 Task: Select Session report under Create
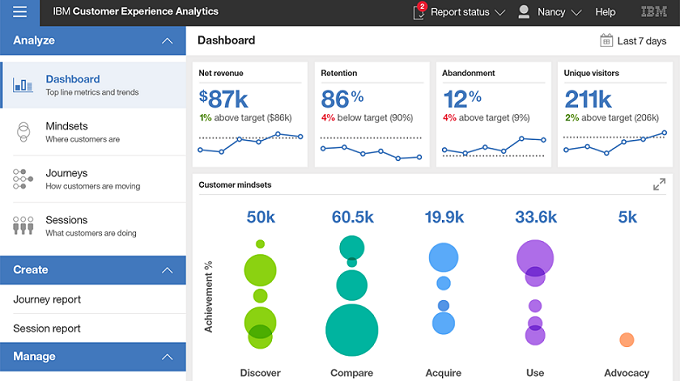tap(47, 329)
